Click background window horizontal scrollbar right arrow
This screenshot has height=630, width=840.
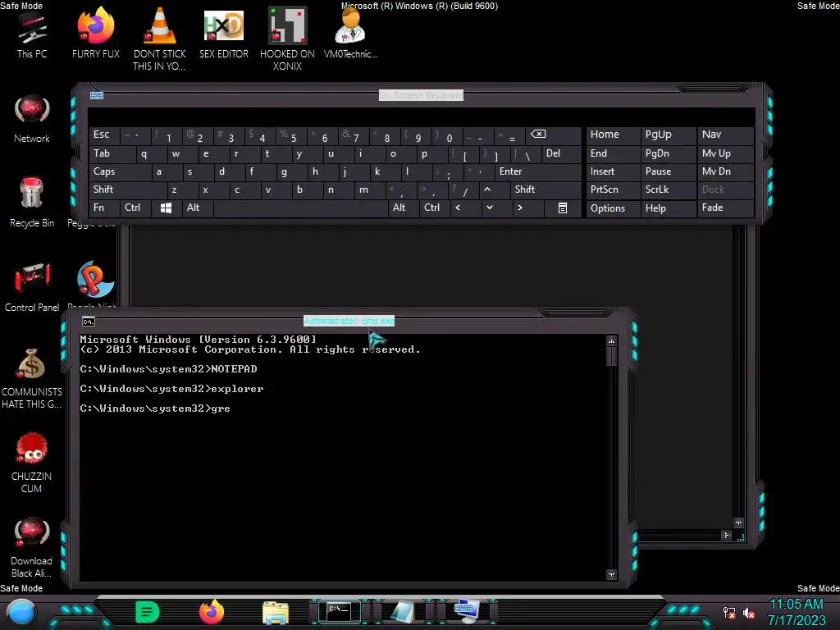coord(727,535)
